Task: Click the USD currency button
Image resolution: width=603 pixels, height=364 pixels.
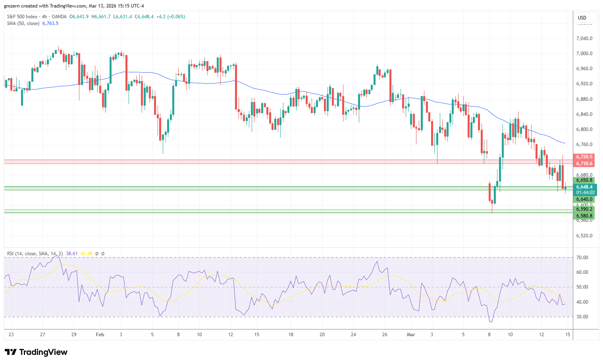Action: (586, 18)
